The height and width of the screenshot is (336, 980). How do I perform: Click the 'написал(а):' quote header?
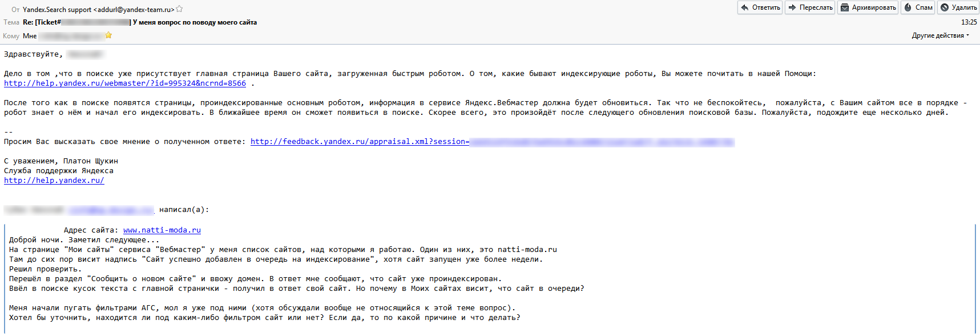point(184,210)
